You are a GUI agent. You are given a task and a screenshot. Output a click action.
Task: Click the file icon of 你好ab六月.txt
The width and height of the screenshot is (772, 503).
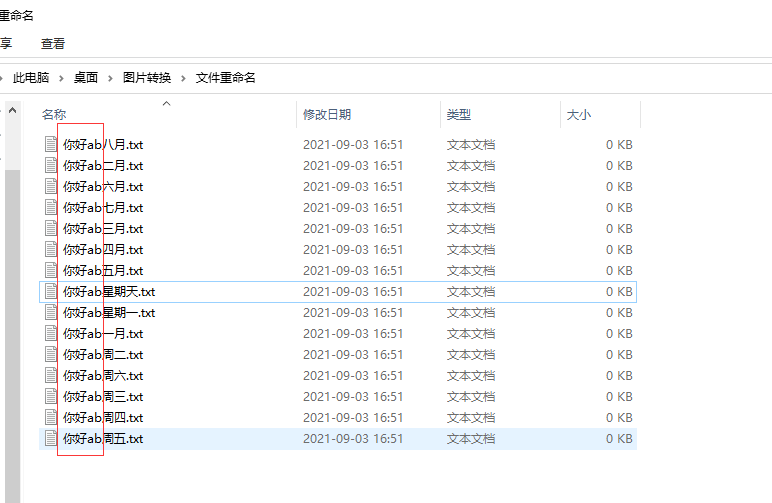pyautogui.click(x=51, y=187)
